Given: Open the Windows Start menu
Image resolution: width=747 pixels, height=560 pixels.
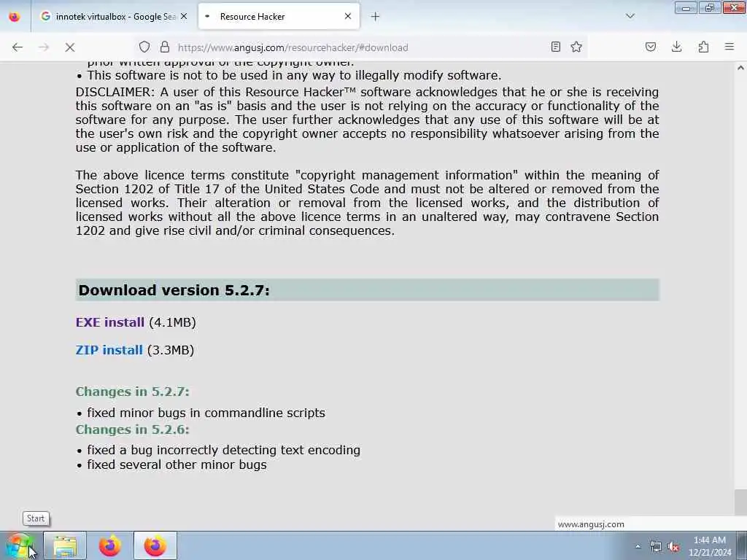Looking at the screenshot, I should 19,545.
